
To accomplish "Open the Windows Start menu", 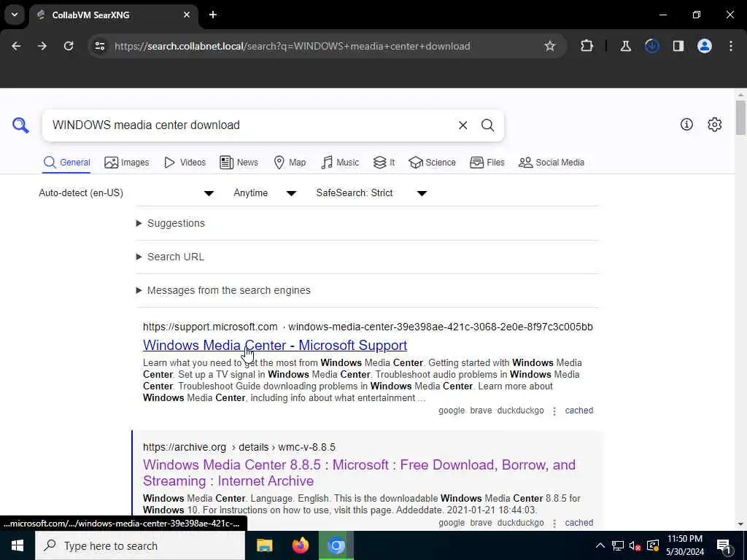I will tap(18, 545).
